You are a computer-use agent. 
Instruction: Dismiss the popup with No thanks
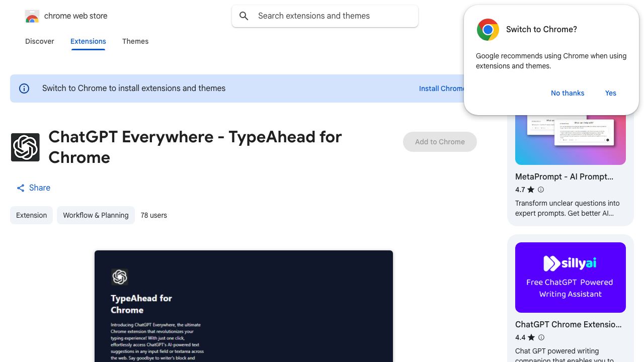click(x=568, y=93)
